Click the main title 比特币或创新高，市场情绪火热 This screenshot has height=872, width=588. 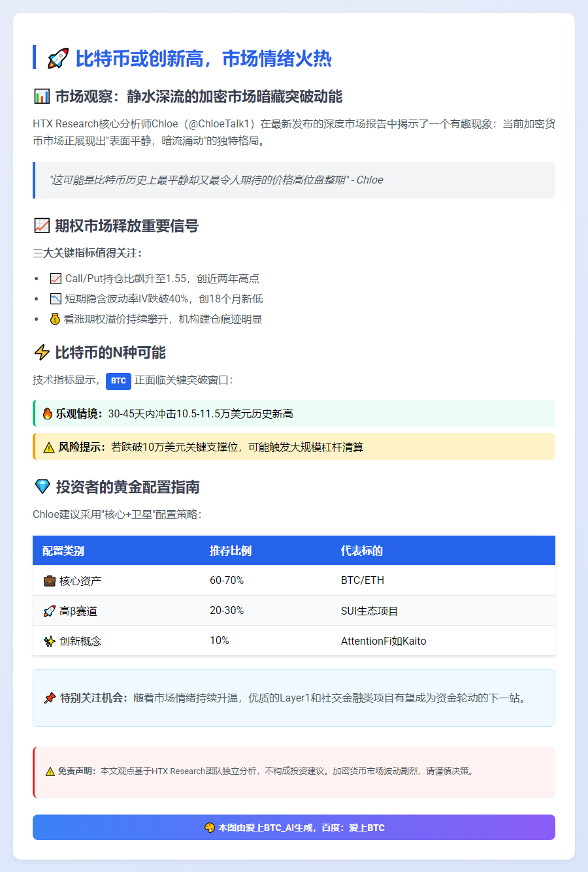point(204,59)
